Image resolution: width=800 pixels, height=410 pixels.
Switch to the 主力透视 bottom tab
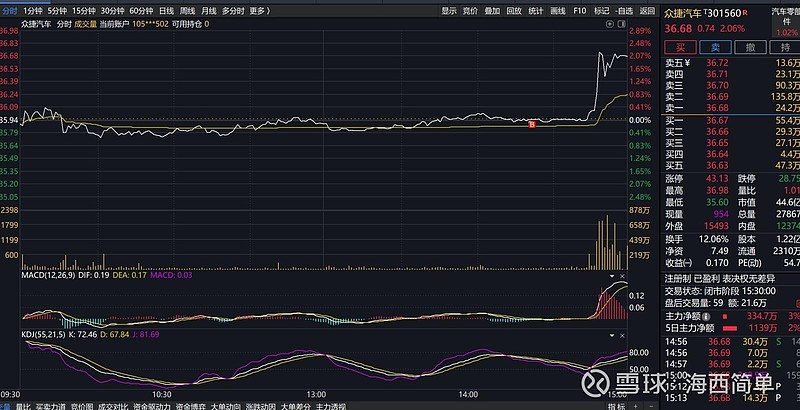[331, 406]
